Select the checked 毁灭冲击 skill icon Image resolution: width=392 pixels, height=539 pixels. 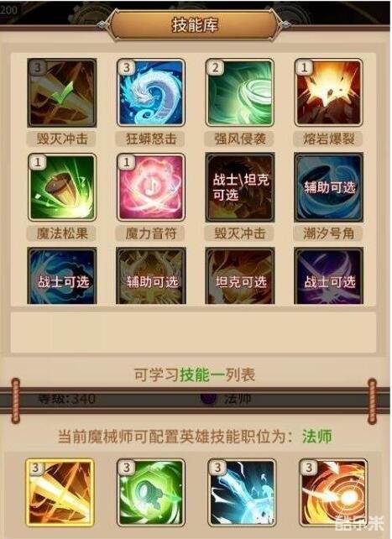[62, 92]
